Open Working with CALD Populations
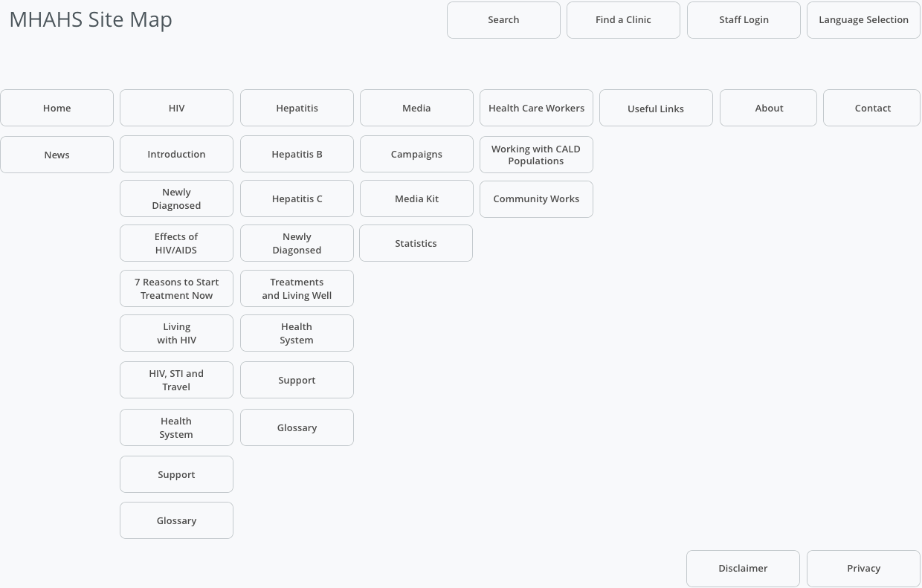This screenshot has width=922, height=588. pyautogui.click(x=536, y=155)
